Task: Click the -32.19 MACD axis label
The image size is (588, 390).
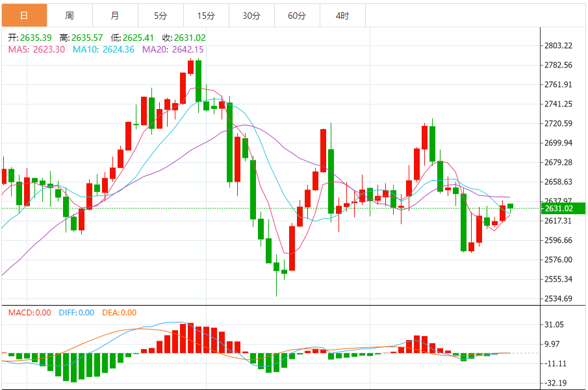Action: (x=556, y=384)
